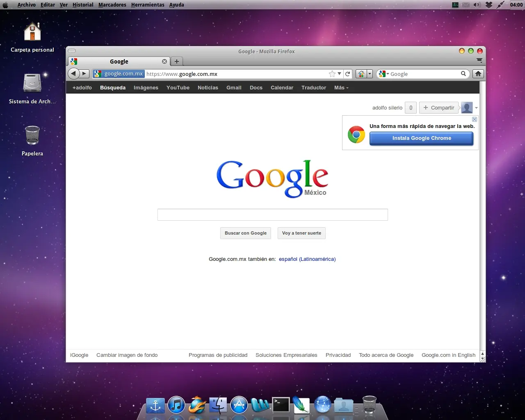Open the list all tabs dropdown
The image size is (525, 420).
tap(479, 60)
